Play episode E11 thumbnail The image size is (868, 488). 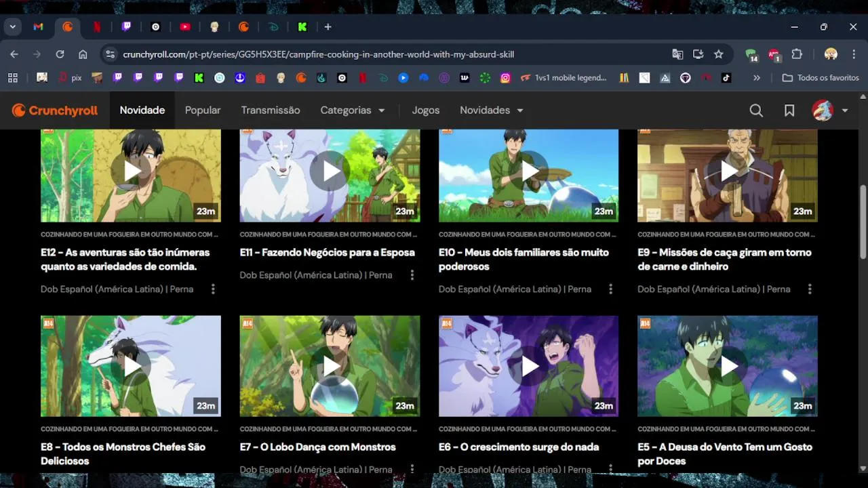point(330,176)
